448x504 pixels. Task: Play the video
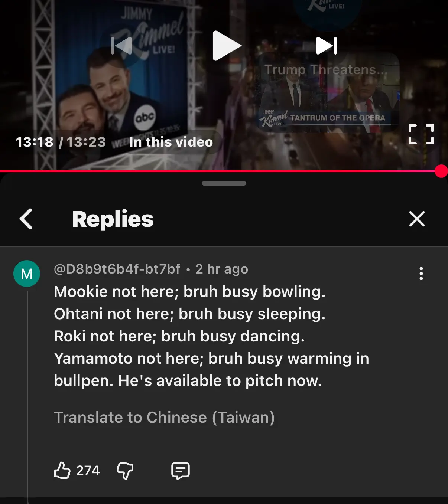tap(227, 46)
